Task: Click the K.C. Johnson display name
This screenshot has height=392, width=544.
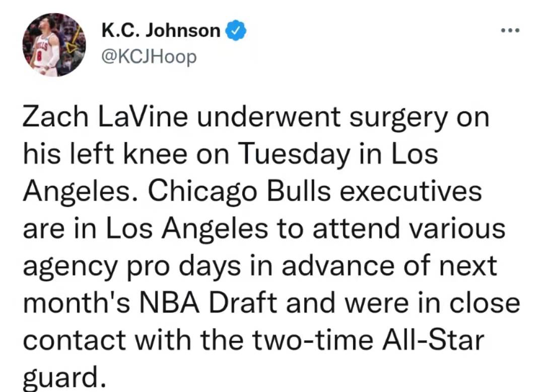Action: click(x=161, y=31)
